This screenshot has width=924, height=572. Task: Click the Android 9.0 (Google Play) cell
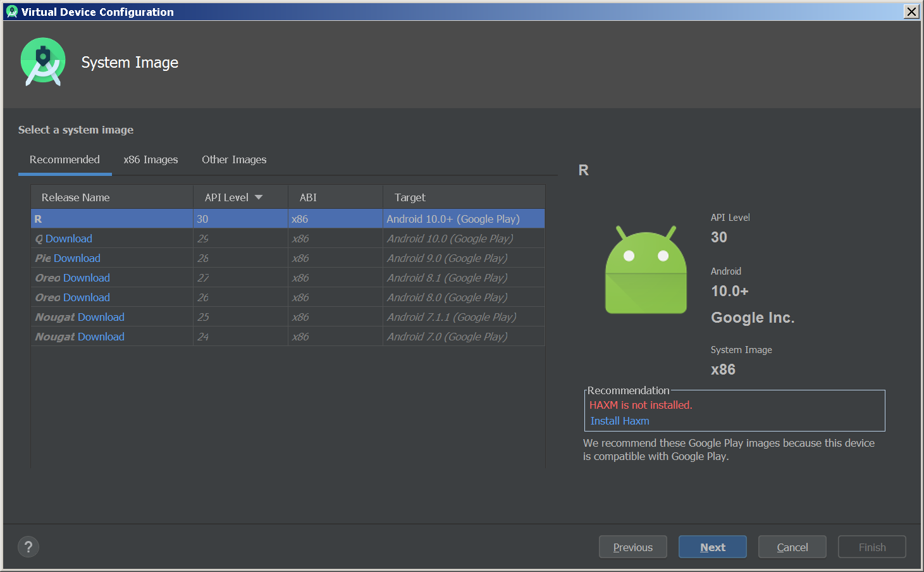tap(464, 258)
